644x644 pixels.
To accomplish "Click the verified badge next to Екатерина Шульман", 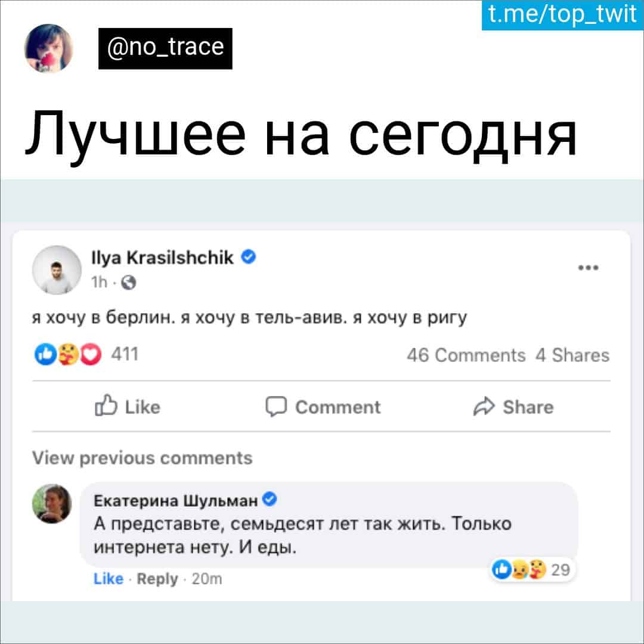I will [x=270, y=500].
